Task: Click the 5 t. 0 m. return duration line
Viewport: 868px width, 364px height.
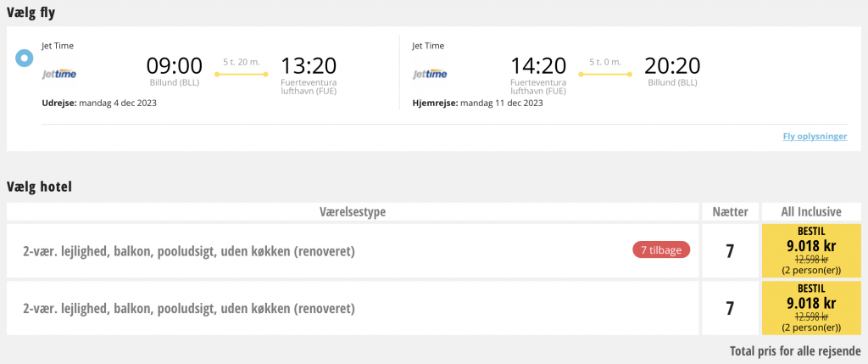Action: (605, 74)
